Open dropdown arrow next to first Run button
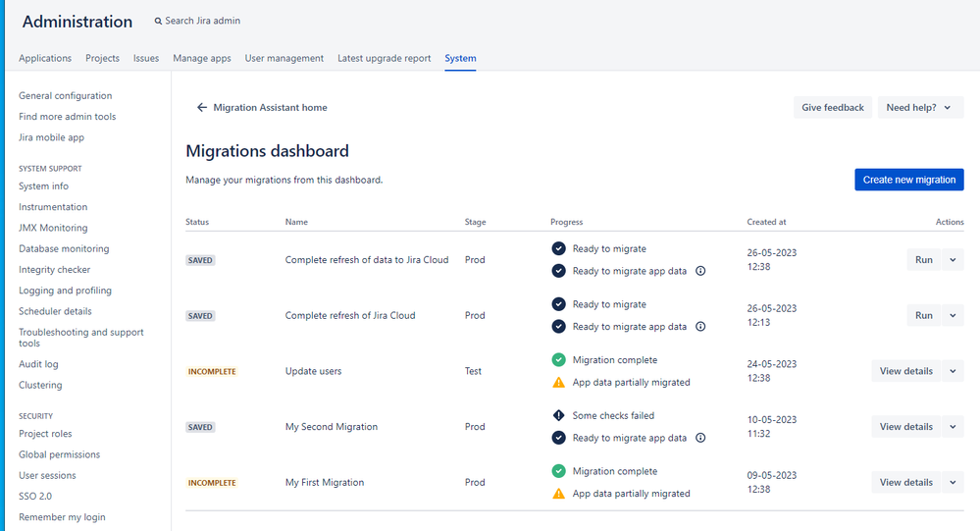This screenshot has height=531, width=980. 953,260
